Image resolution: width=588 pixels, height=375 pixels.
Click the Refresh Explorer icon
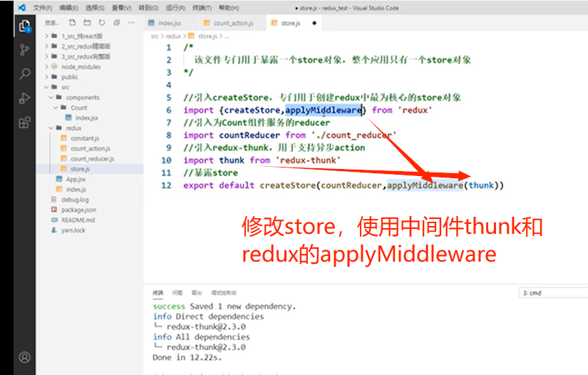[102, 23]
